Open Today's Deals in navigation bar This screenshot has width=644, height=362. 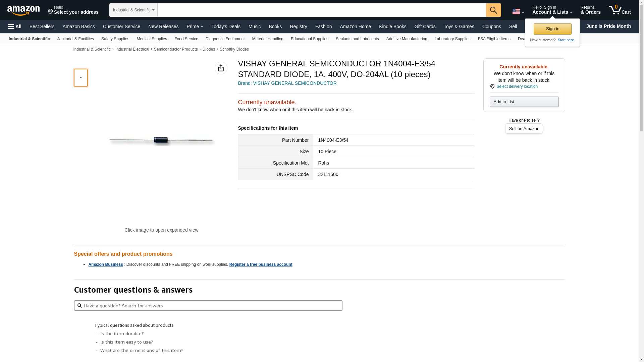(x=226, y=26)
